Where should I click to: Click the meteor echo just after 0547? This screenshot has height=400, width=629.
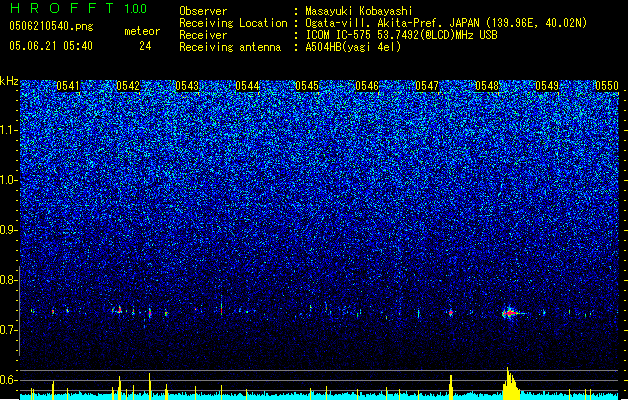451,312
